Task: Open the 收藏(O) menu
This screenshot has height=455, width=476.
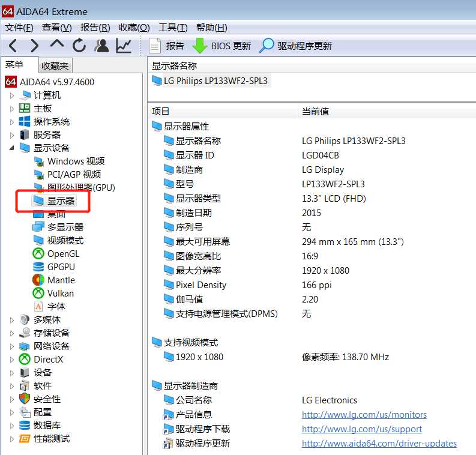Action: [x=134, y=28]
